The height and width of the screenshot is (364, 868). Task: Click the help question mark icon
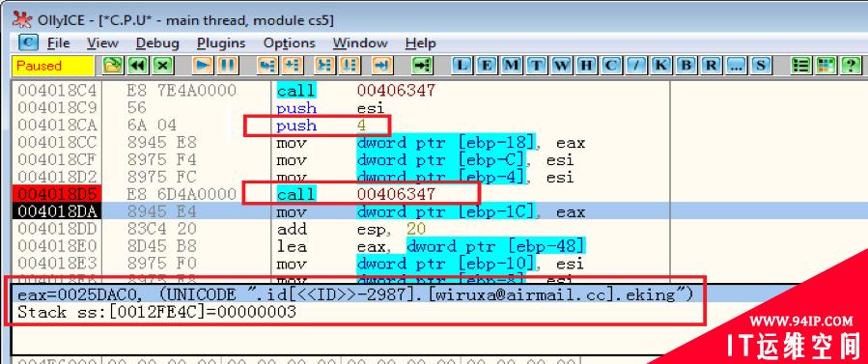pos(851,66)
